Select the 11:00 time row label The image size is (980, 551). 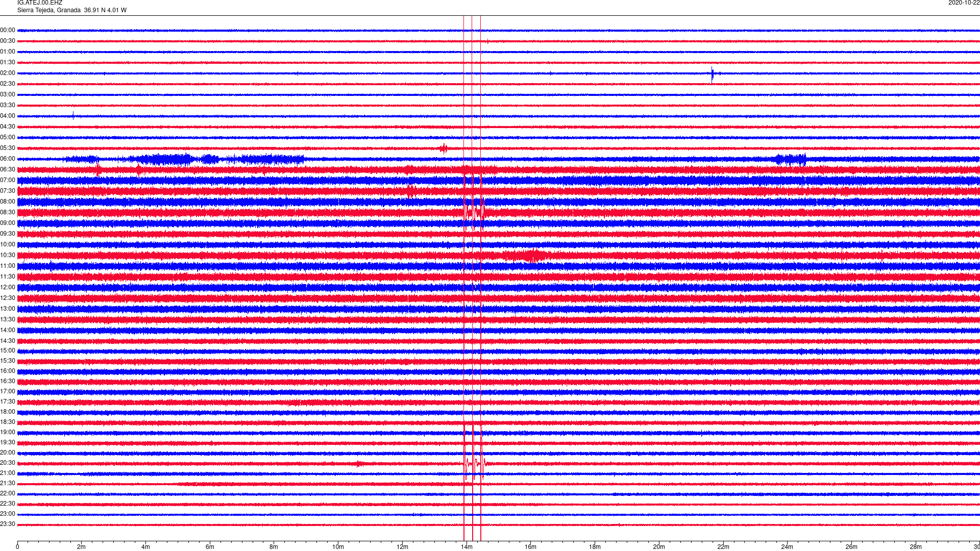tap(8, 266)
